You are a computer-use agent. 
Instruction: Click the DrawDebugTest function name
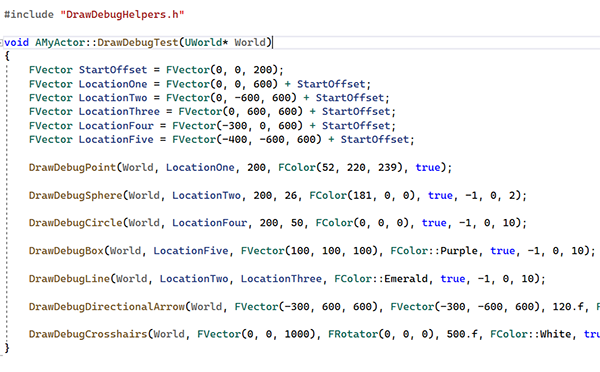click(x=138, y=42)
